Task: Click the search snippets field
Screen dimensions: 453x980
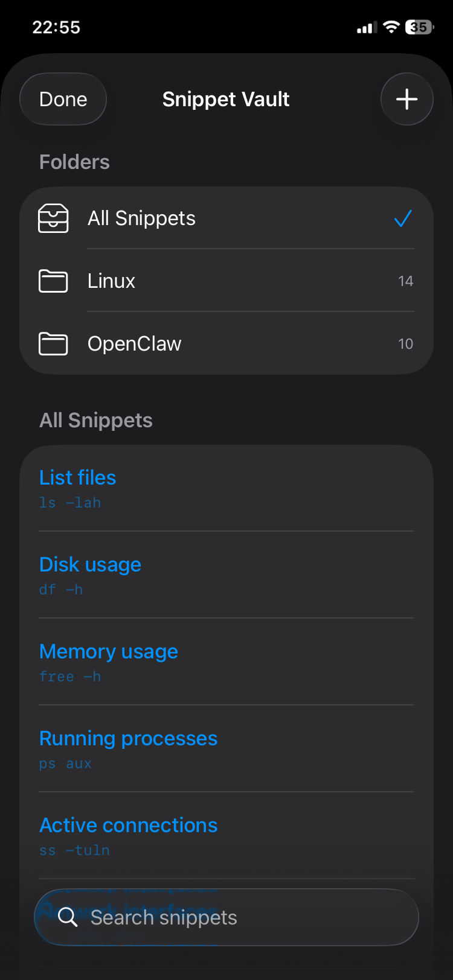Action: 226,917
